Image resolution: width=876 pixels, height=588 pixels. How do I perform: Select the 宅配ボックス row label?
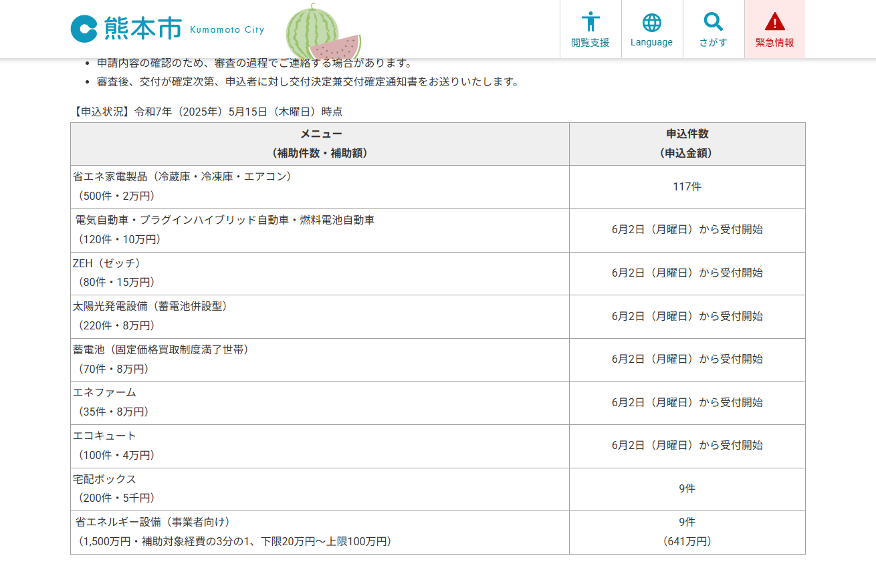pyautogui.click(x=105, y=479)
